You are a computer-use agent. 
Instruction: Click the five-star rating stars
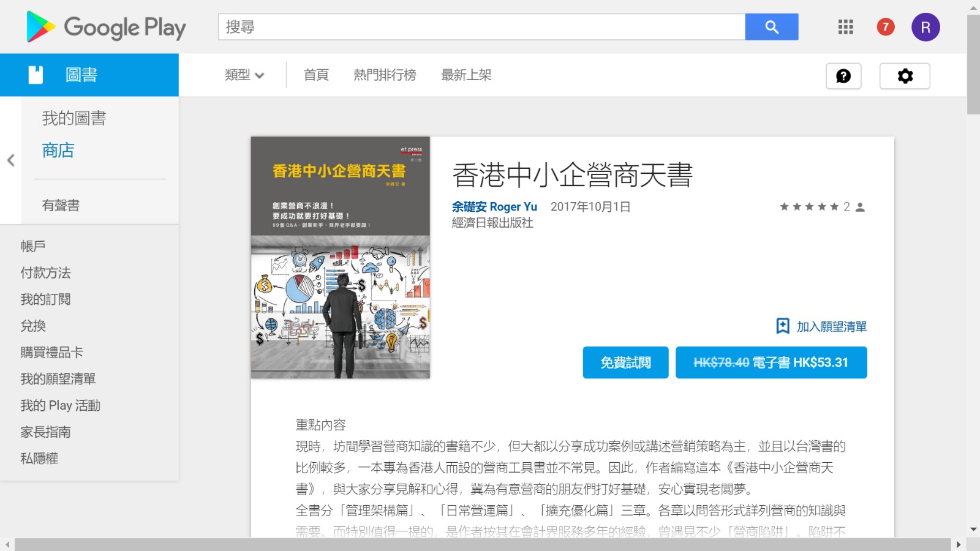point(809,207)
